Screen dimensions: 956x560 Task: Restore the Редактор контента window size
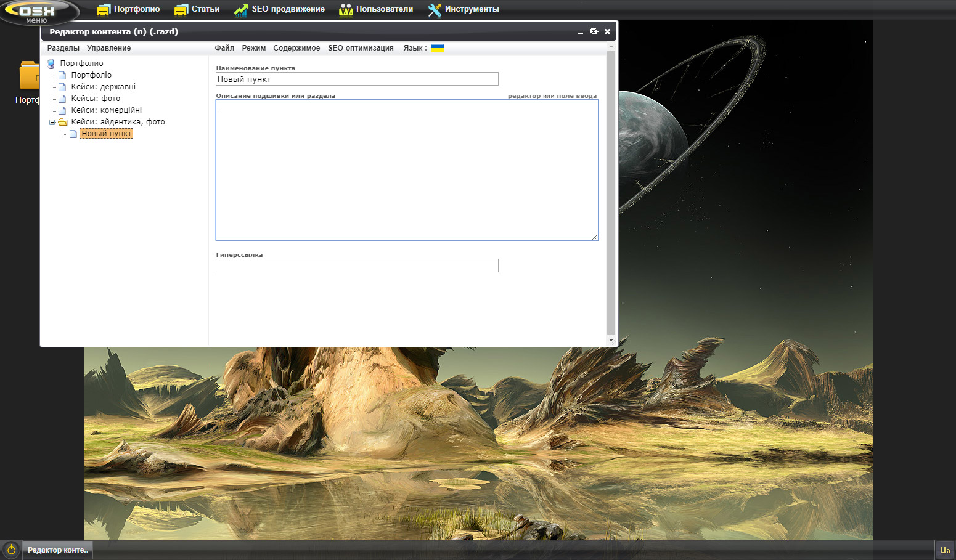click(x=594, y=31)
